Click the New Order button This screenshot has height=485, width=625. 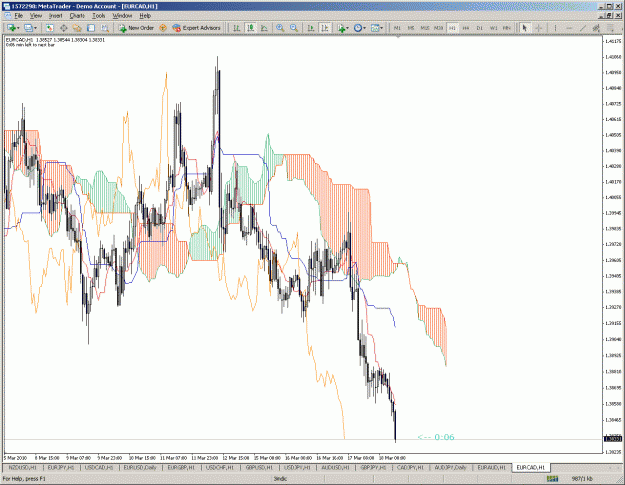point(136,28)
